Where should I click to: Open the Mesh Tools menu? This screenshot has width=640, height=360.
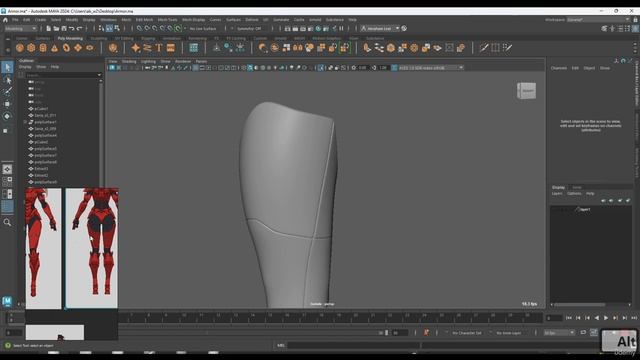pos(167,20)
